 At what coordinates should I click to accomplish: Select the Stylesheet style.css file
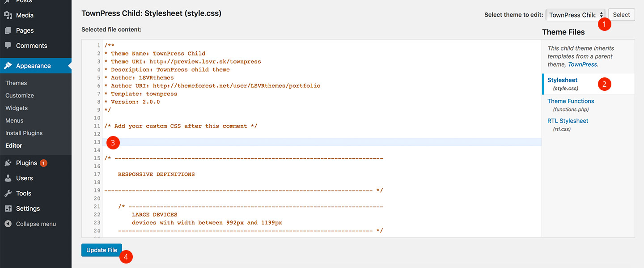(x=562, y=80)
